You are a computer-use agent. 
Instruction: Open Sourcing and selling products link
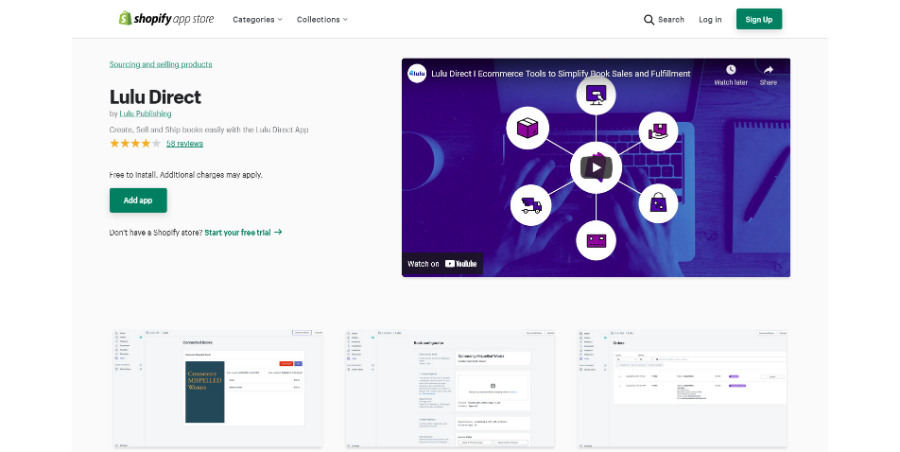tap(161, 64)
